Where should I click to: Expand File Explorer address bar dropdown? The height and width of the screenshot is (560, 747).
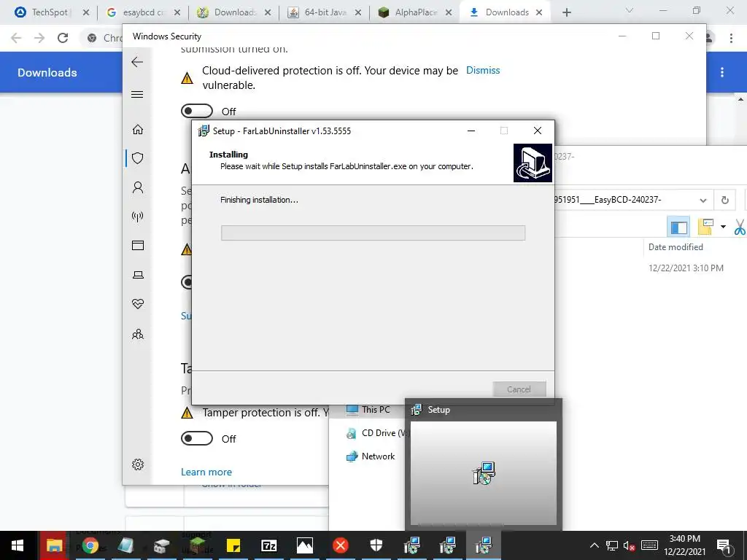click(703, 200)
